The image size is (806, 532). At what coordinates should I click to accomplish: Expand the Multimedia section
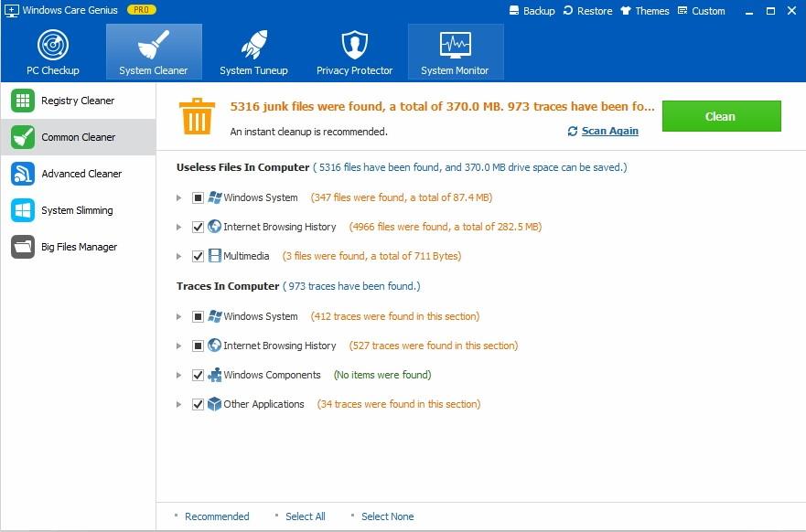[179, 256]
